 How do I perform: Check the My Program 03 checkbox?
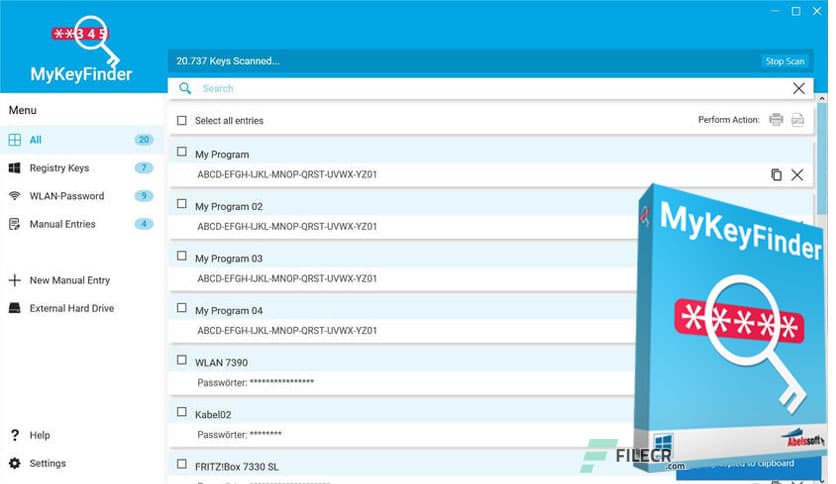pos(182,256)
